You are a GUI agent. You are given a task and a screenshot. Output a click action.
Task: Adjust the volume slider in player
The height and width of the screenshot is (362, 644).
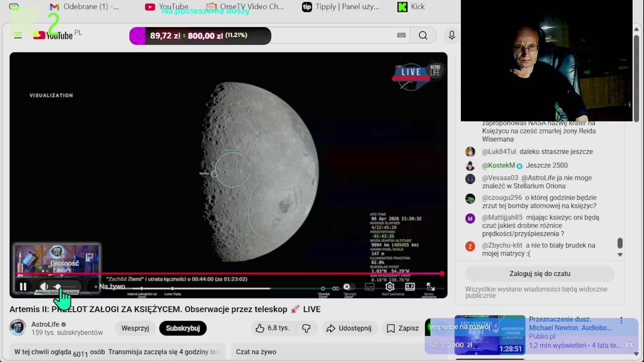coord(64,287)
